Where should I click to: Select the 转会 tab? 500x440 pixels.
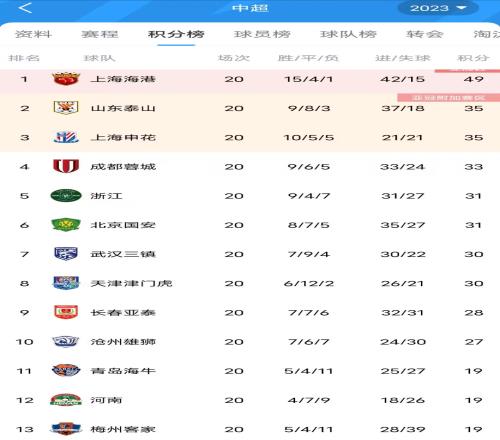coord(424,34)
